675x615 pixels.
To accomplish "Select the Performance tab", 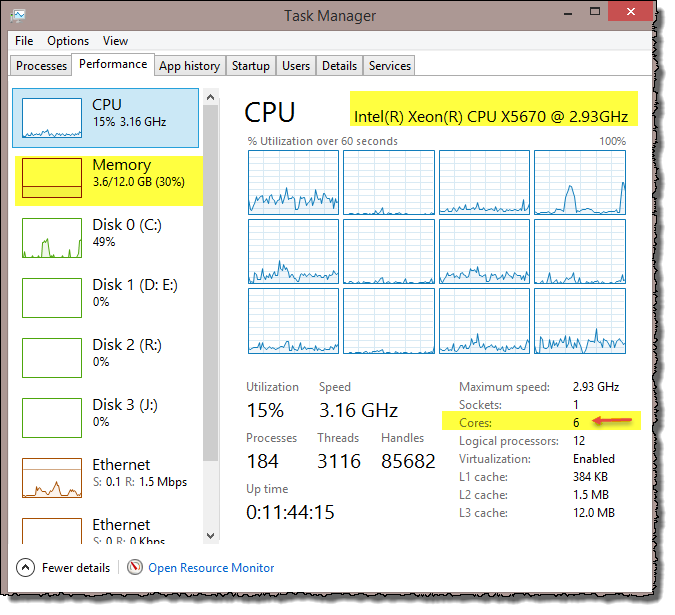I will point(113,65).
